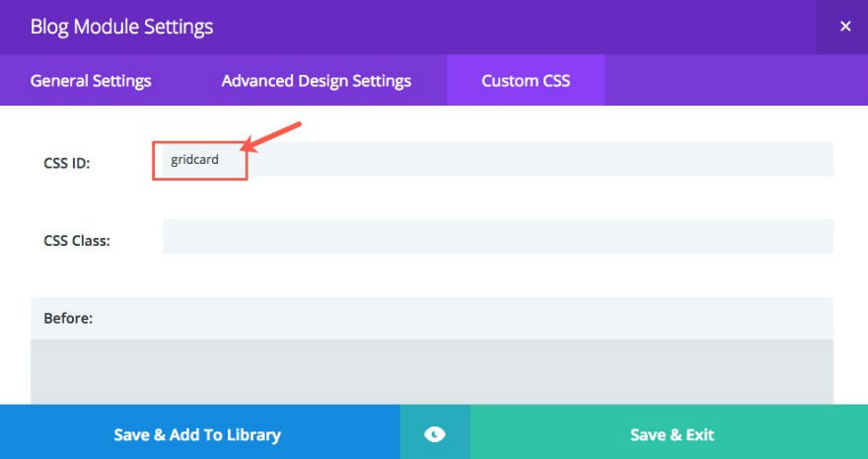Select the Custom CSS tab

(x=526, y=81)
